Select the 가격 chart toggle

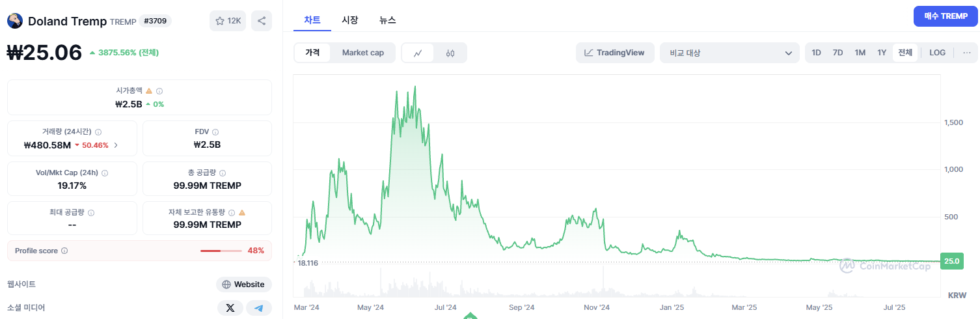click(312, 53)
